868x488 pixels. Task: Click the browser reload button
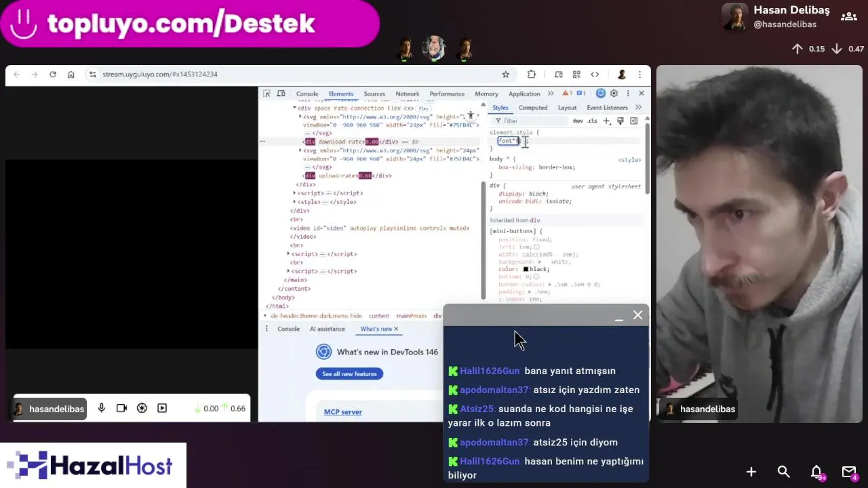(x=53, y=75)
